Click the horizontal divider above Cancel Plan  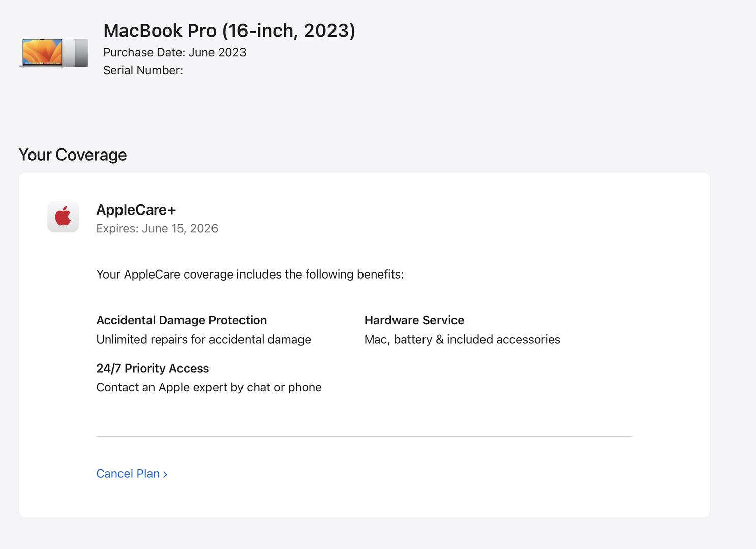pyautogui.click(x=364, y=436)
